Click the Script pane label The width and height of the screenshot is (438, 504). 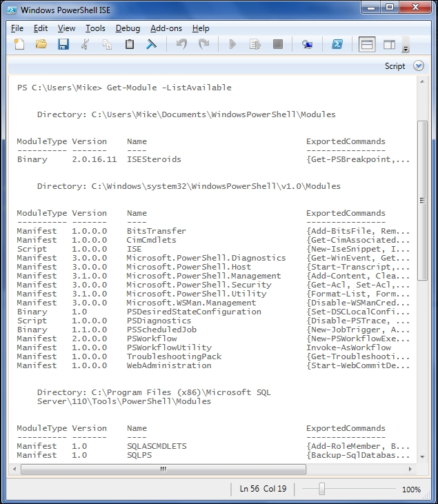coord(395,66)
